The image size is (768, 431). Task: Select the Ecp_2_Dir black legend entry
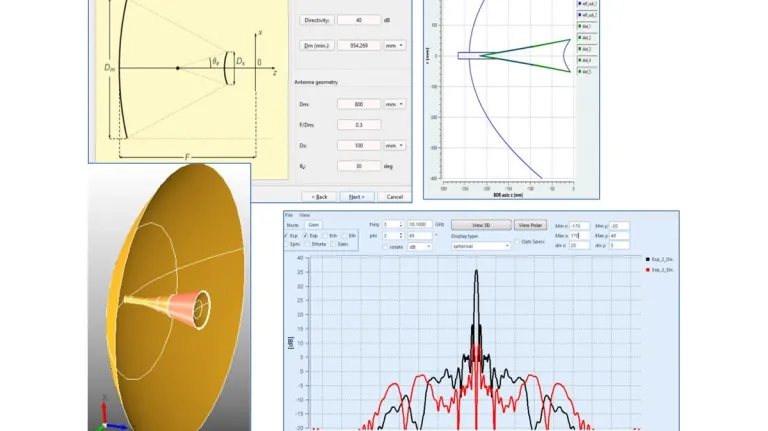660,259
